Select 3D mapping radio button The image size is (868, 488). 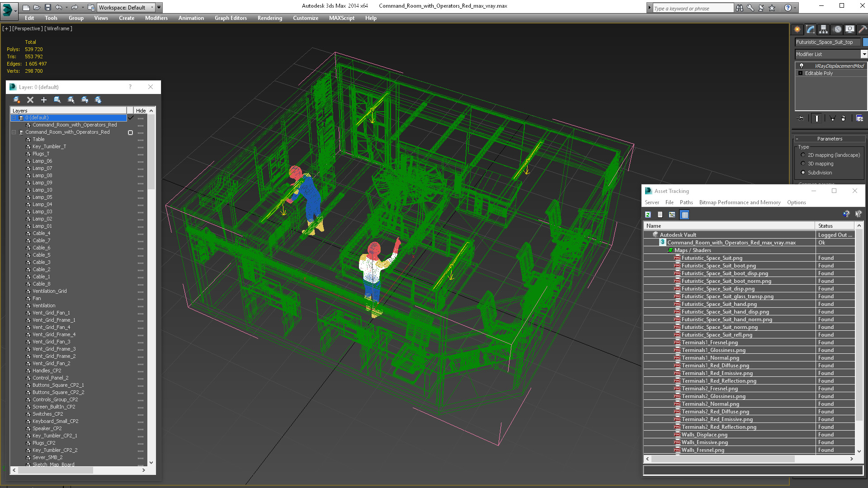(803, 164)
